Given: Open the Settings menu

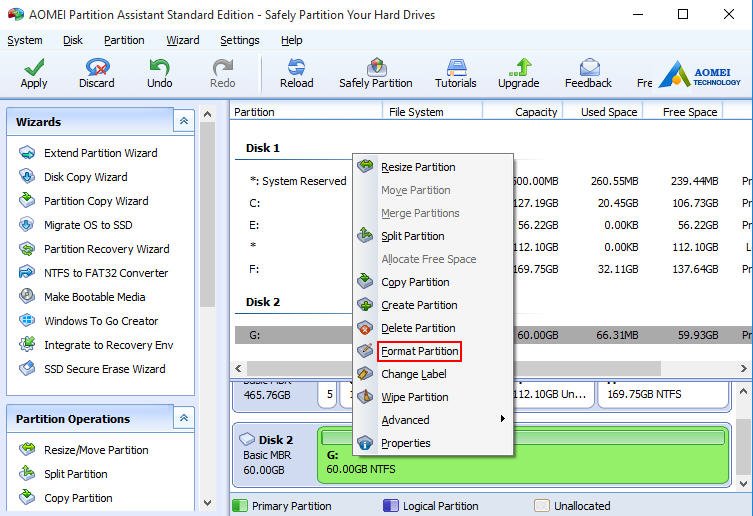Looking at the screenshot, I should [x=240, y=40].
